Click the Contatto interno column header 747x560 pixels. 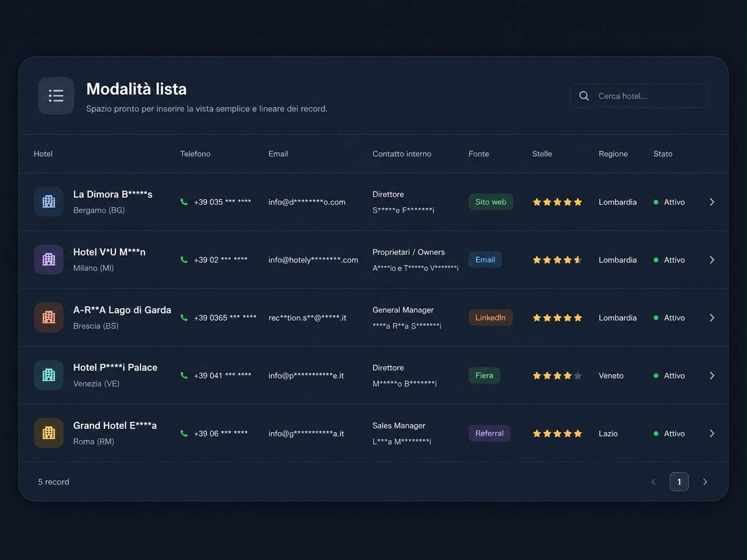coord(402,154)
